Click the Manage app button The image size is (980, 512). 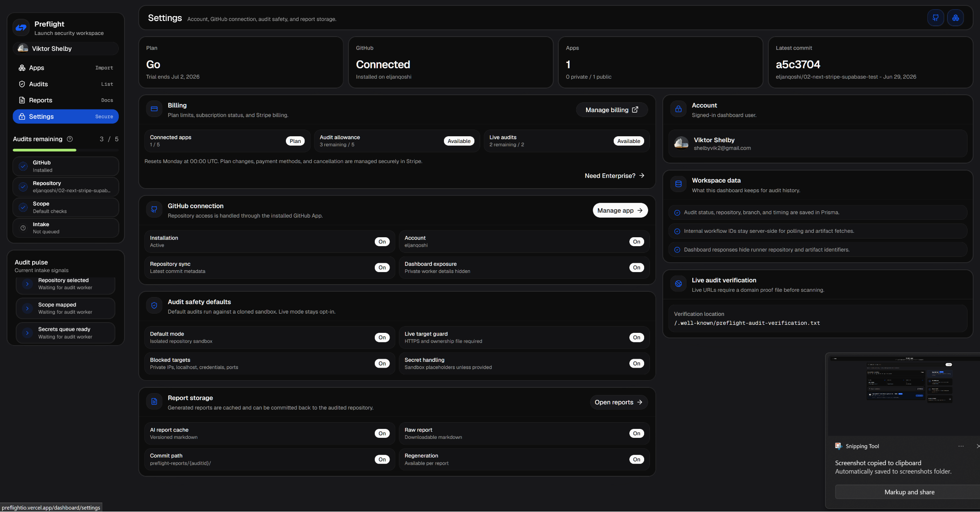click(620, 210)
